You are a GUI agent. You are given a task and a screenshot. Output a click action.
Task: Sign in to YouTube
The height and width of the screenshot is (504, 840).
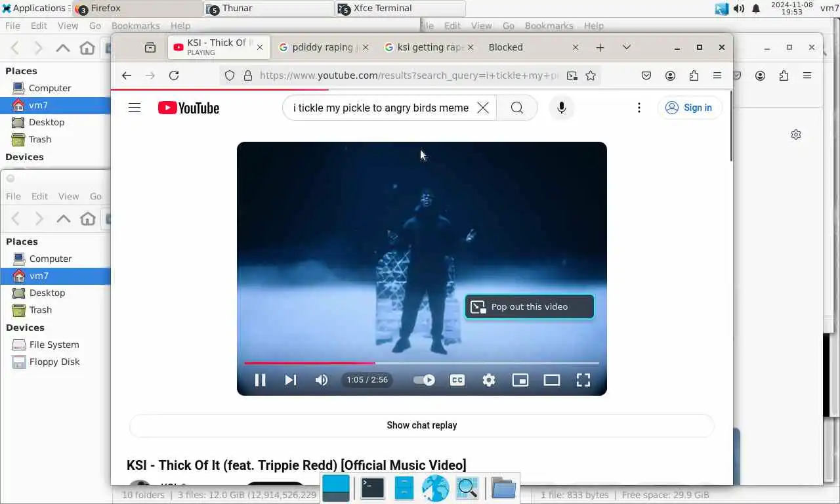[x=690, y=108]
